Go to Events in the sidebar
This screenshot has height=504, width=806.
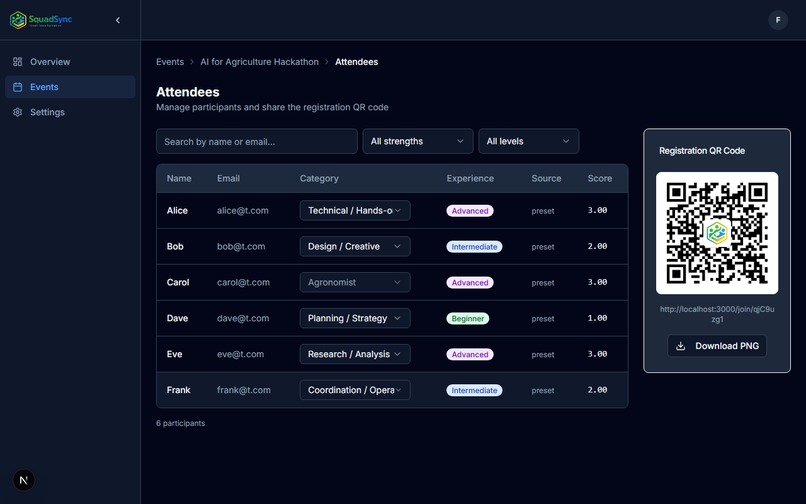[x=70, y=87]
